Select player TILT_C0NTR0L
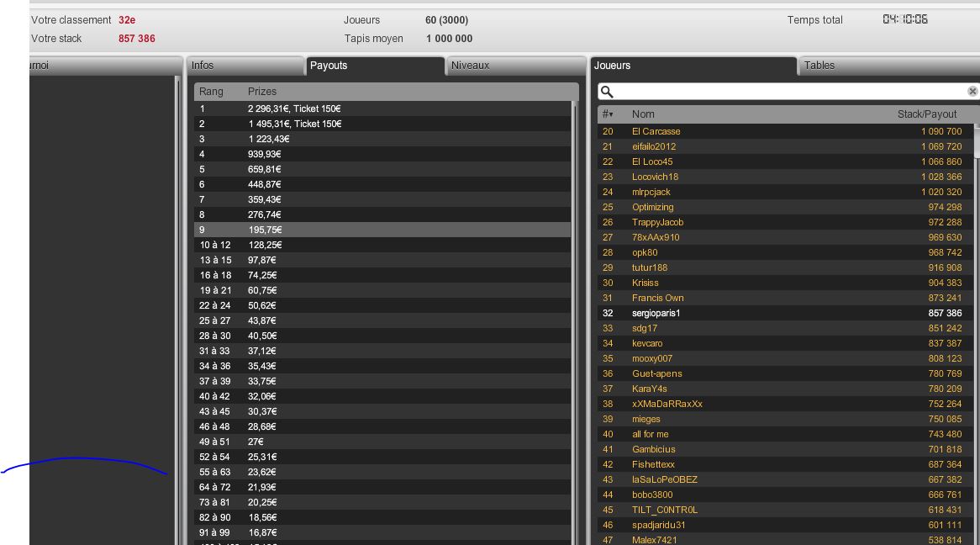The width and height of the screenshot is (980, 545). pyautogui.click(x=785, y=510)
